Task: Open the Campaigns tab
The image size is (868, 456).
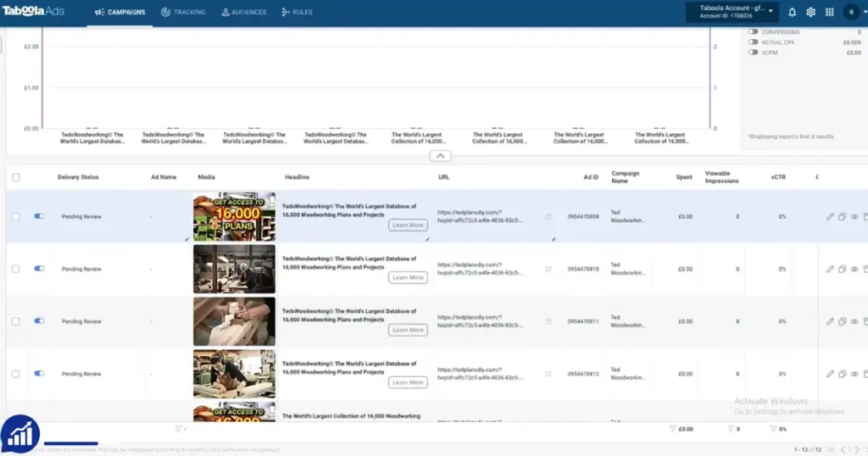Action: point(120,12)
